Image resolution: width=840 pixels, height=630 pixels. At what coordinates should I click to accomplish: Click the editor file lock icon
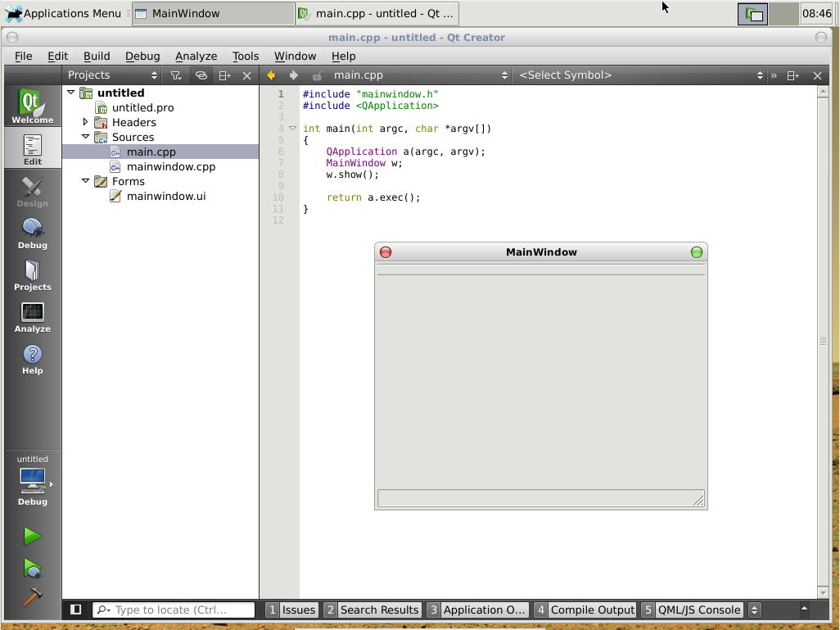[317, 75]
